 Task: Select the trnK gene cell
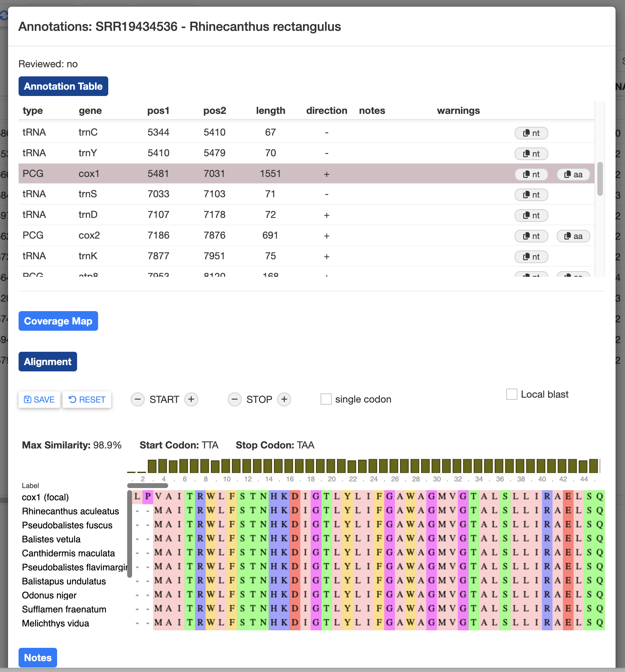[88, 256]
